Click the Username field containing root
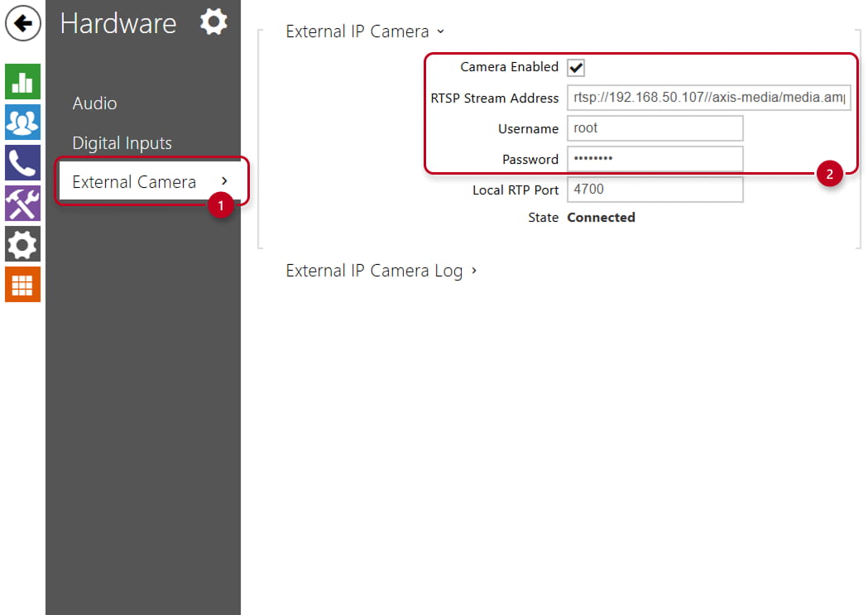The width and height of the screenshot is (868, 615). pyautogui.click(x=655, y=128)
